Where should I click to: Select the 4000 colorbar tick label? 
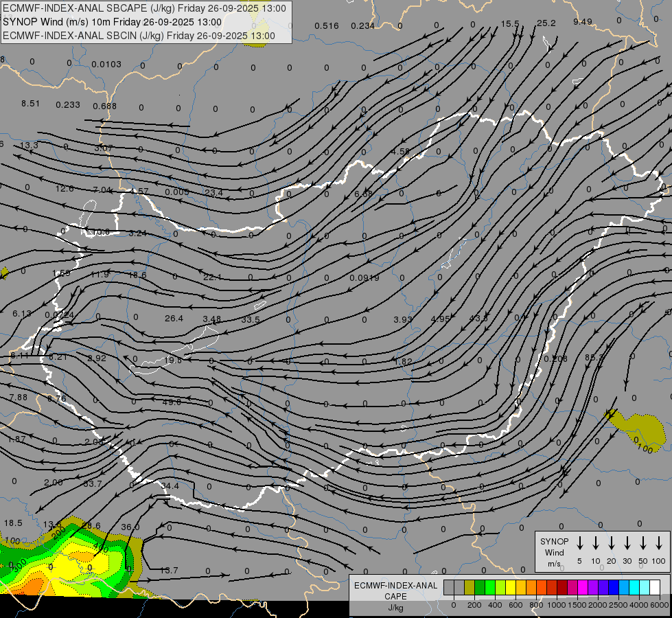coord(638,605)
